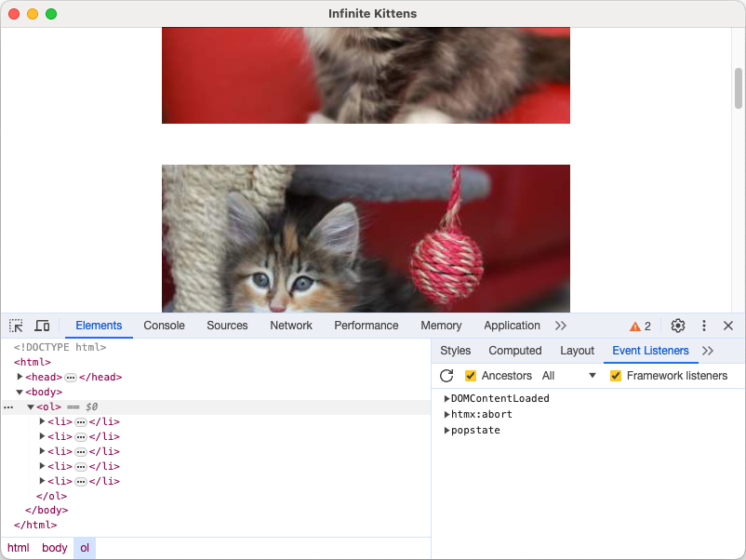This screenshot has width=746, height=560.
Task: Switch to the Network panel
Action: [291, 326]
